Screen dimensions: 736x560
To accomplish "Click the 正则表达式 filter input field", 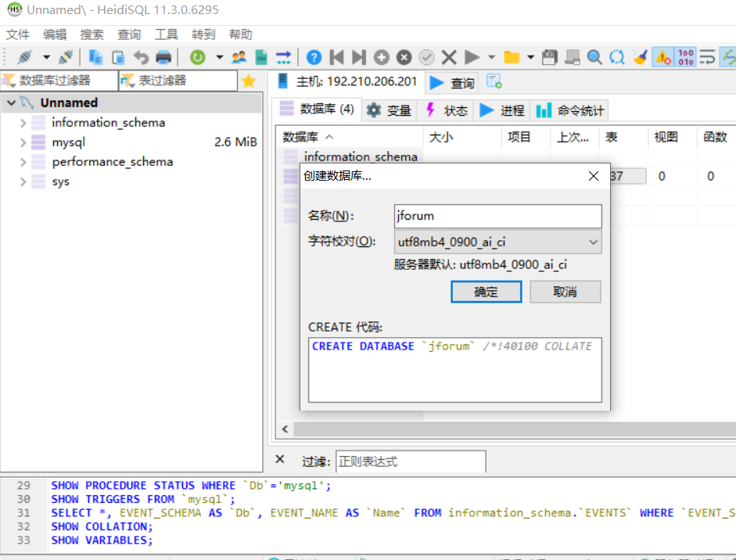I will click(x=411, y=462).
